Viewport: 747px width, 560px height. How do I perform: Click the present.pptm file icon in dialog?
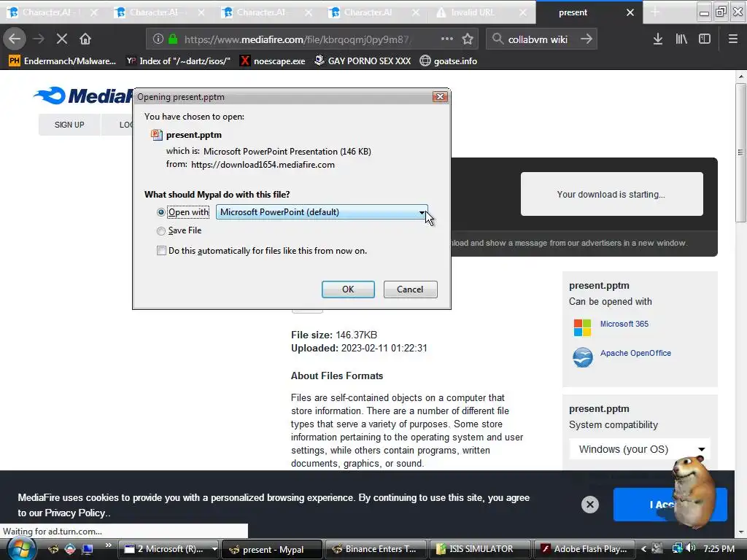pos(156,135)
